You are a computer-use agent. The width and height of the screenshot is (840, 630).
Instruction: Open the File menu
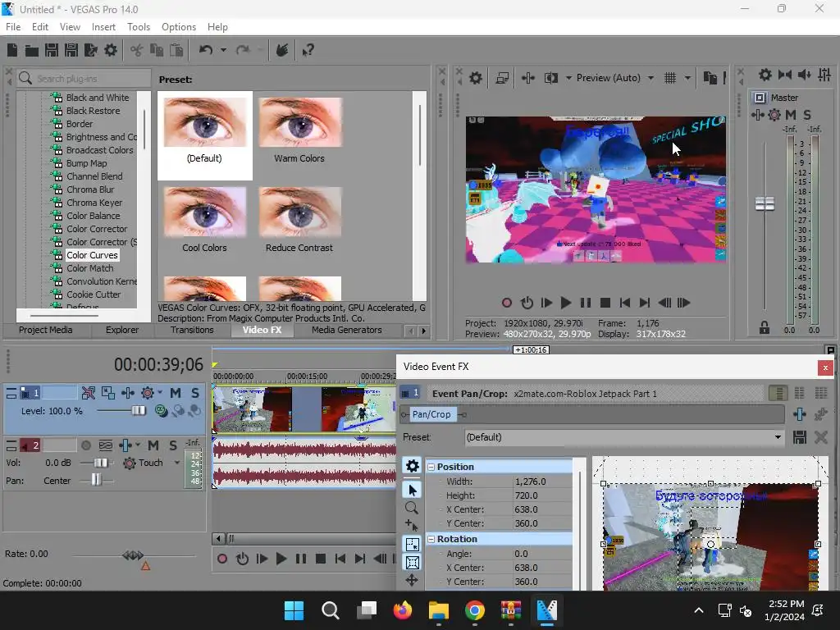13,27
